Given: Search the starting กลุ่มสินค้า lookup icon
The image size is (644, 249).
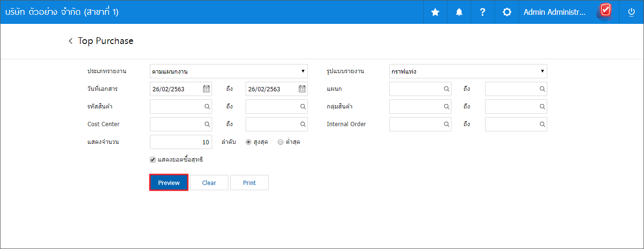Looking at the screenshot, I should (447, 107).
